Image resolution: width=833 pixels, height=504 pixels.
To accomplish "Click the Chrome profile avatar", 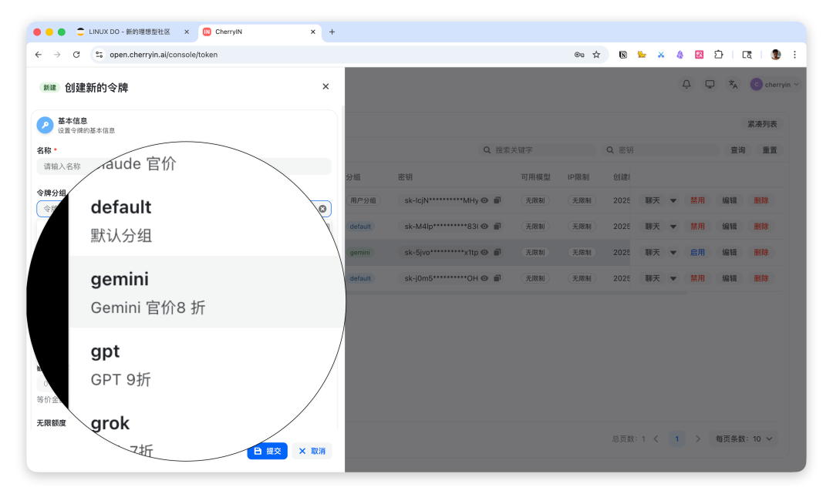I will (x=776, y=55).
